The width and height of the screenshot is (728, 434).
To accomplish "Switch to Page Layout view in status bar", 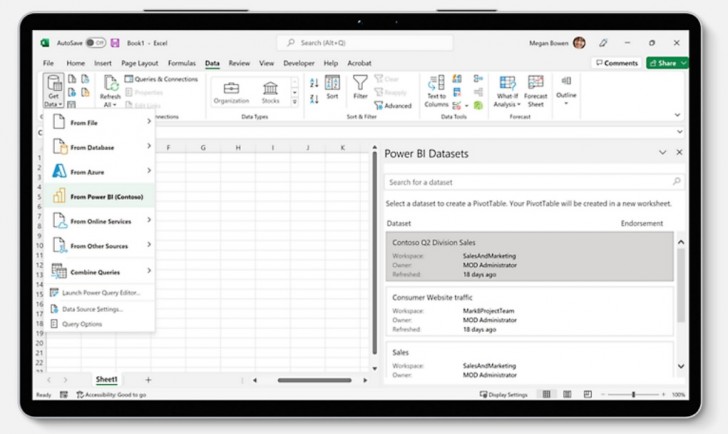I will coord(567,394).
